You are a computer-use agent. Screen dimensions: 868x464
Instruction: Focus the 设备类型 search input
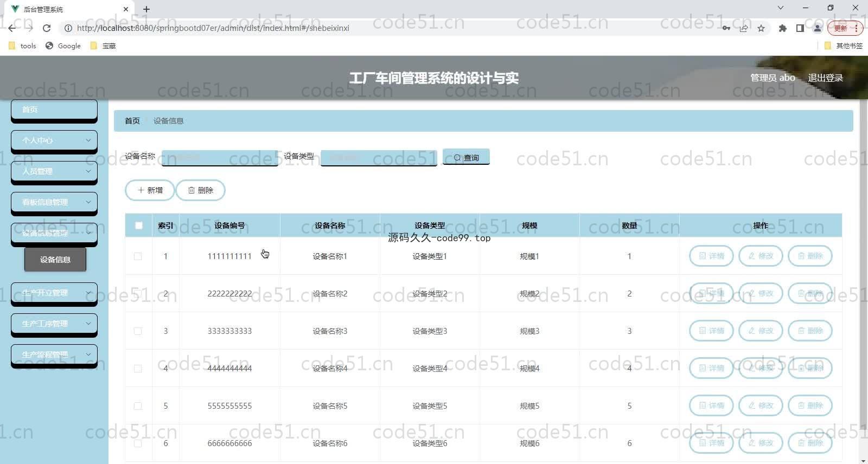click(379, 157)
